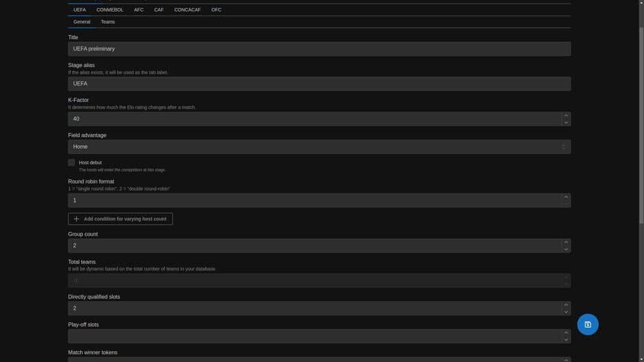Open the OFC tab
The height and width of the screenshot is (362, 644).
point(216,10)
